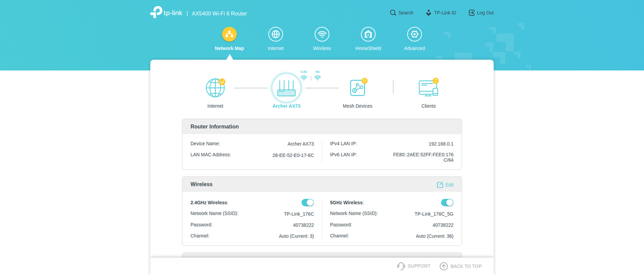Open the Network Map icon tab

229,34
